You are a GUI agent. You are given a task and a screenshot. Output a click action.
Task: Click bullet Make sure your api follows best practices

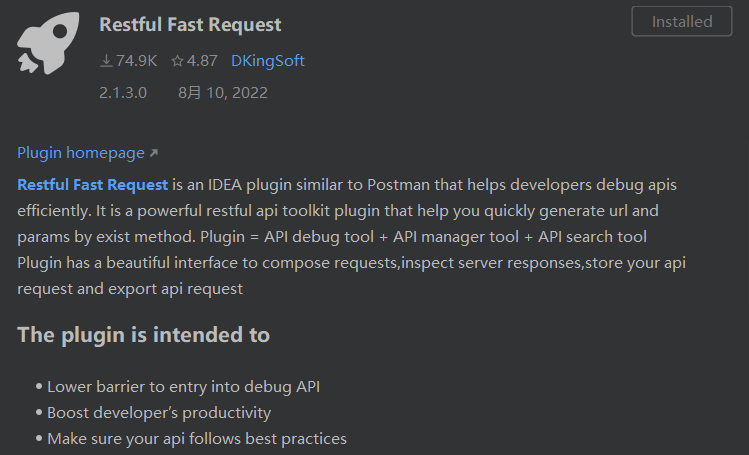pyautogui.click(x=197, y=439)
